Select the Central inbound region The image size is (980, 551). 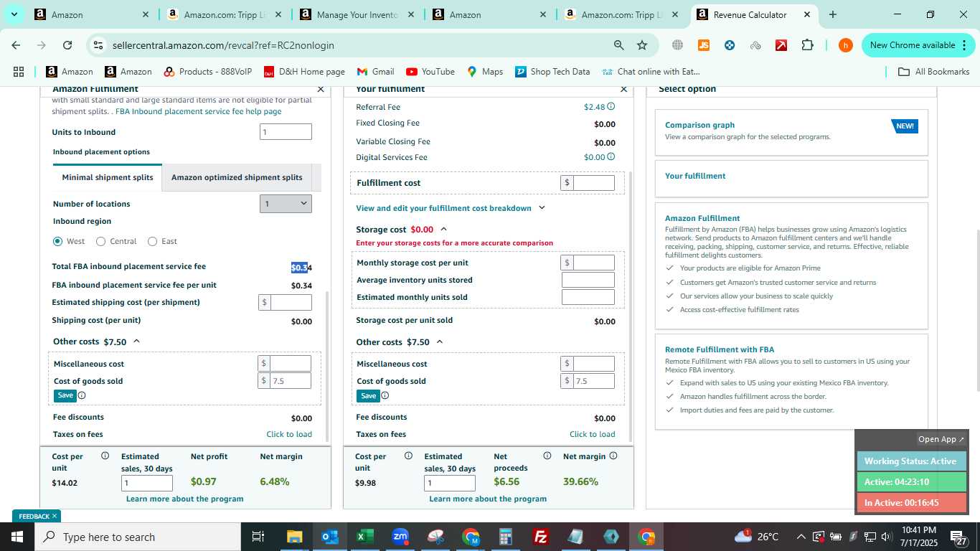[x=100, y=241]
